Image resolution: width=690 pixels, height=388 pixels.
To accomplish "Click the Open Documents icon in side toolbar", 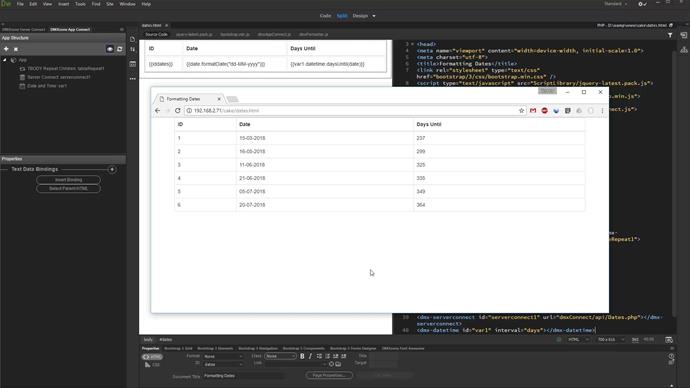I will click(132, 39).
